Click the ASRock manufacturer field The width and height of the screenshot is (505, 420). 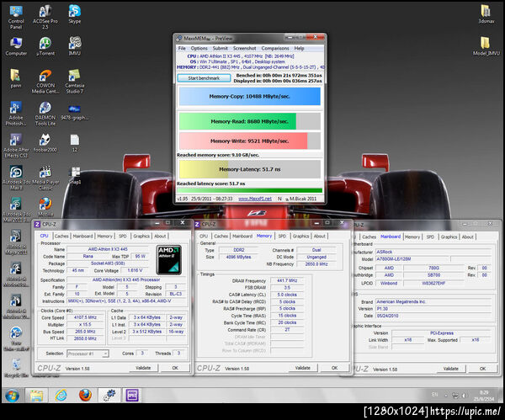pyautogui.click(x=433, y=252)
